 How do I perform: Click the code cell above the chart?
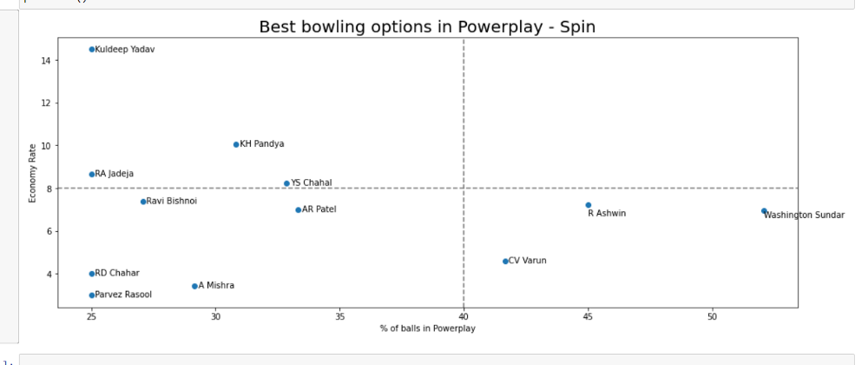click(437, 3)
